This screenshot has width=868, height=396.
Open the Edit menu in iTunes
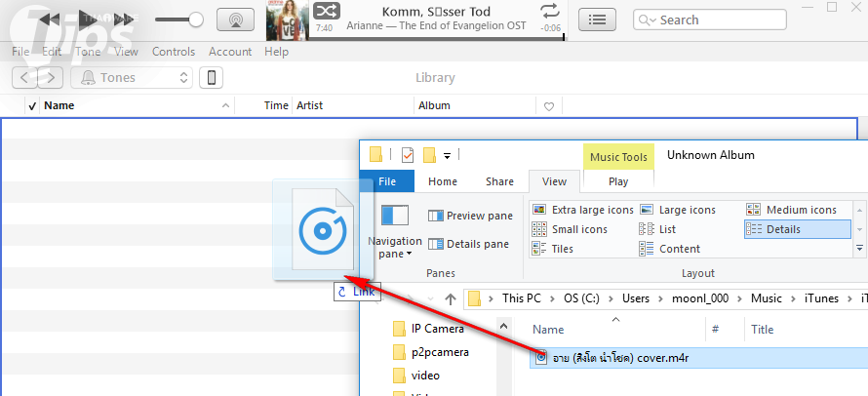pos(52,52)
